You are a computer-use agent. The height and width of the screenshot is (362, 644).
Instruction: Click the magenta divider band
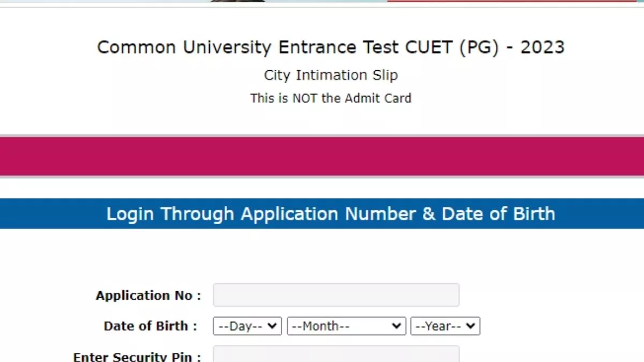(322, 156)
